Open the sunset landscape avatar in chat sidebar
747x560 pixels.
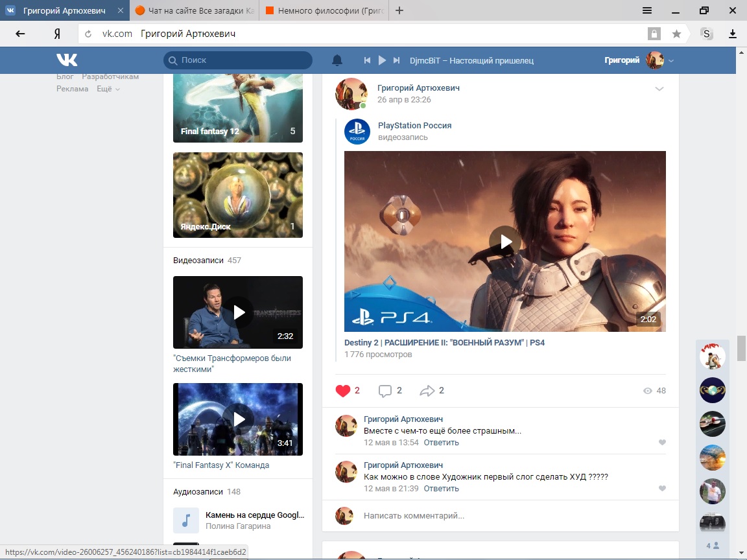tap(712, 458)
